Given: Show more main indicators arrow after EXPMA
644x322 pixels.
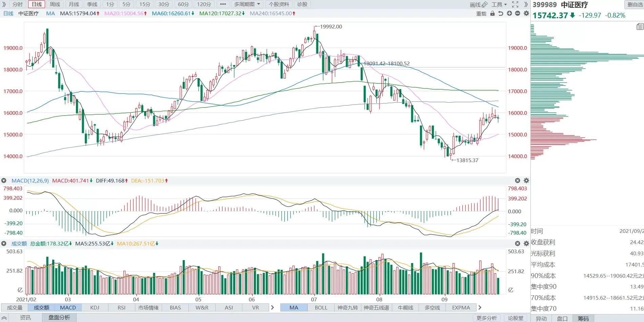Looking at the screenshot, I should pos(480,307).
